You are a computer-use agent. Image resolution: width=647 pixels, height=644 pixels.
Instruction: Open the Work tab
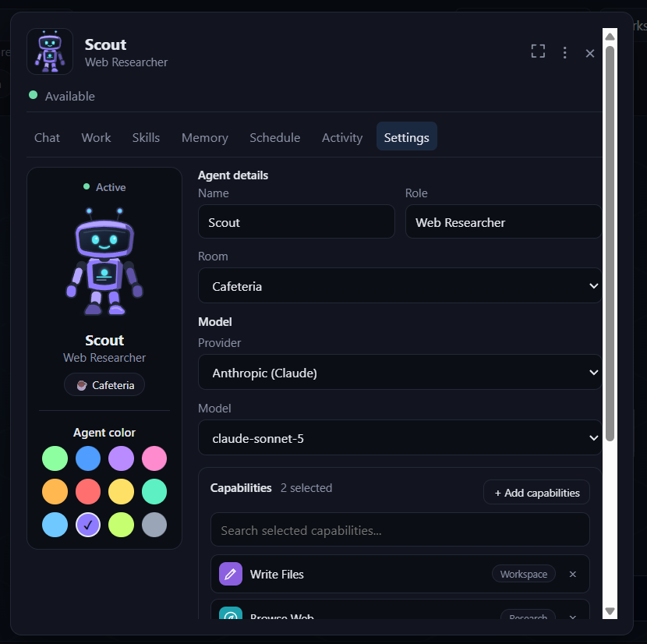(96, 137)
